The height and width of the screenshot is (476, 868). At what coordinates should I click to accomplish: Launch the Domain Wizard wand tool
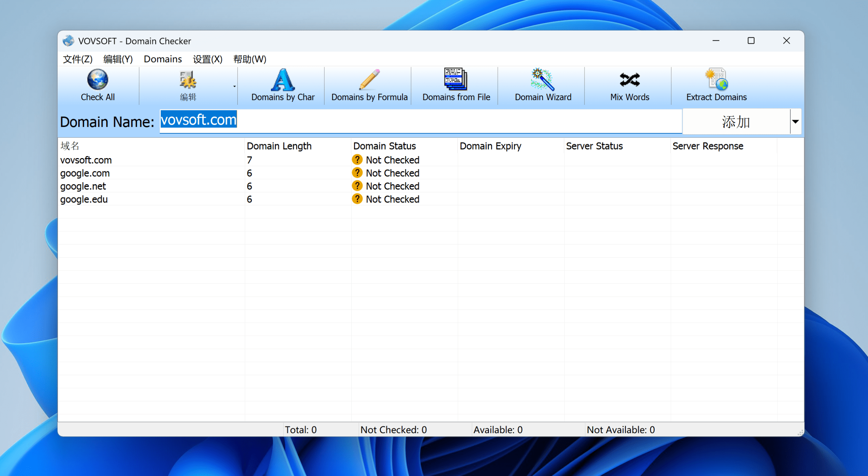pyautogui.click(x=543, y=85)
